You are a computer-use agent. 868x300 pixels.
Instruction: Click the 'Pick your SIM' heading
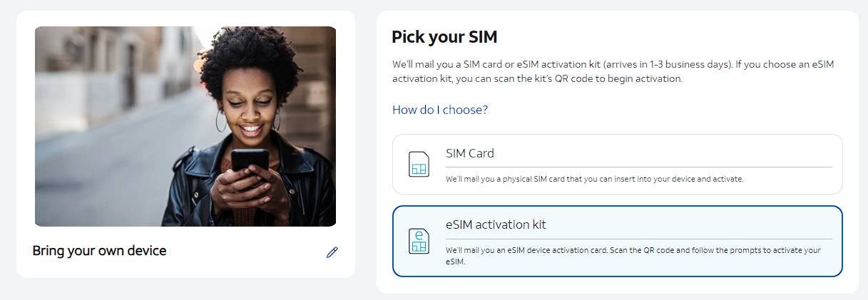click(x=444, y=37)
